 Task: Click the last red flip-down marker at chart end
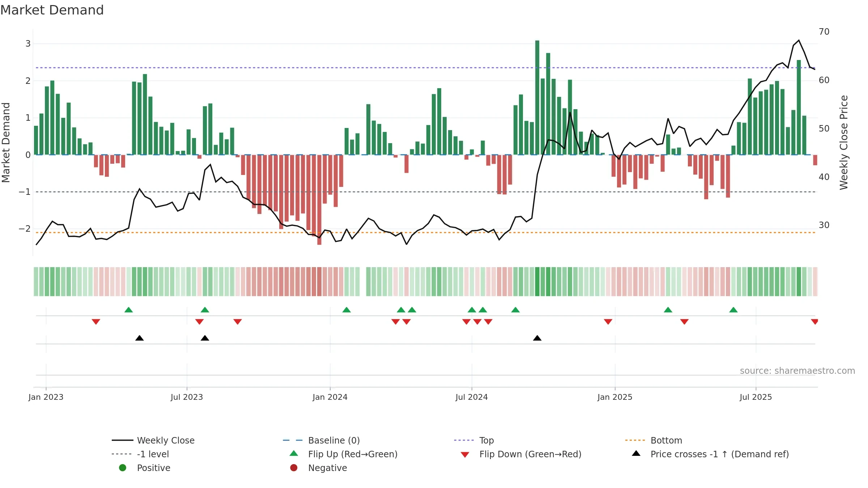[x=814, y=322]
